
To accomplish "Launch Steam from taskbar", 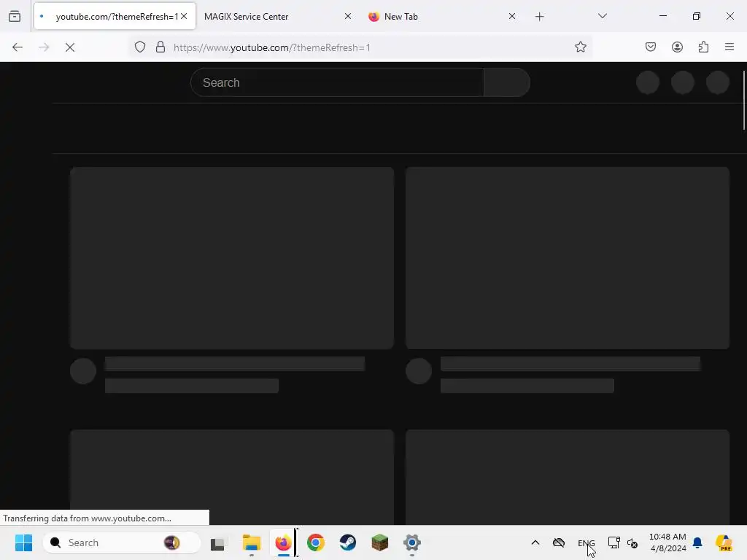I will pos(348,542).
